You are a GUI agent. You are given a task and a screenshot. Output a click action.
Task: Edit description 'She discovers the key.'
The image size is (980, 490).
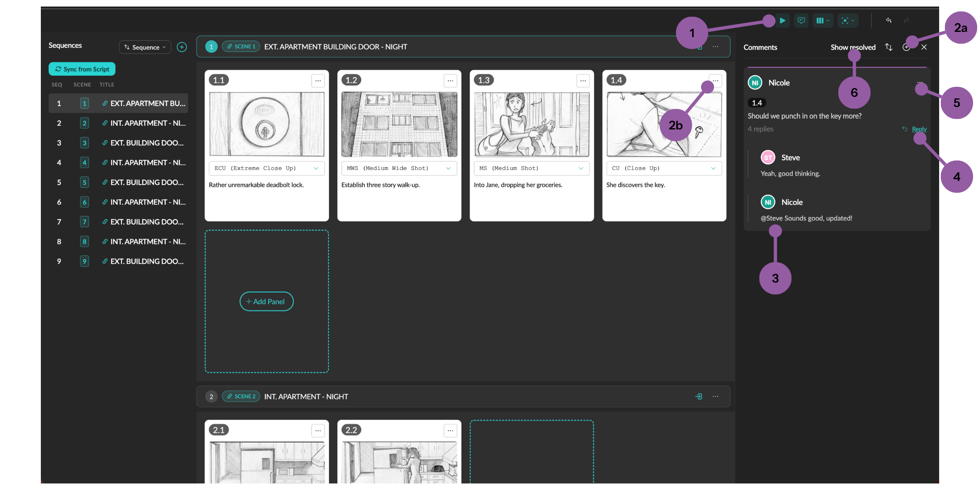[x=636, y=185]
